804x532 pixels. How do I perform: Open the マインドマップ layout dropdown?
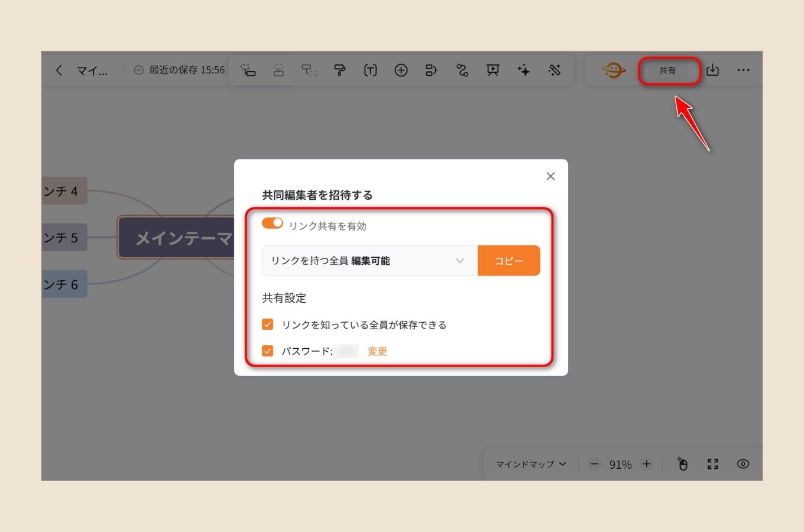click(x=531, y=464)
